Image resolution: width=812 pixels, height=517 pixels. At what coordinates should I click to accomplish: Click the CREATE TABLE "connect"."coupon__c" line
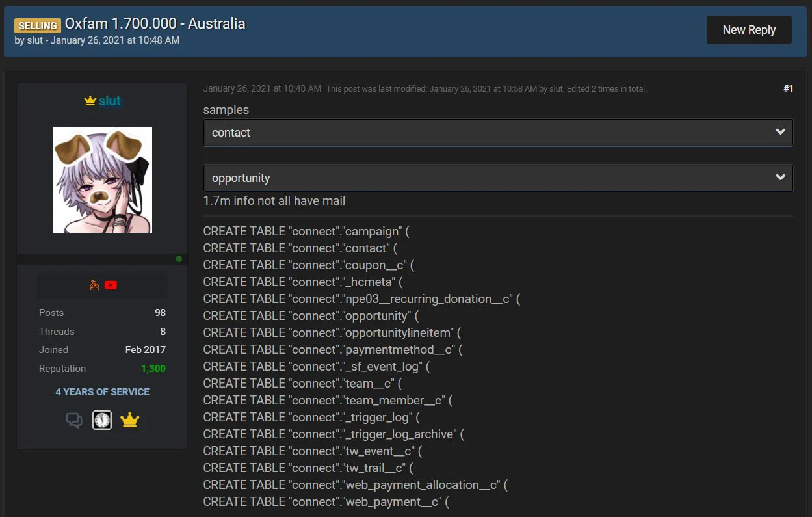point(309,265)
